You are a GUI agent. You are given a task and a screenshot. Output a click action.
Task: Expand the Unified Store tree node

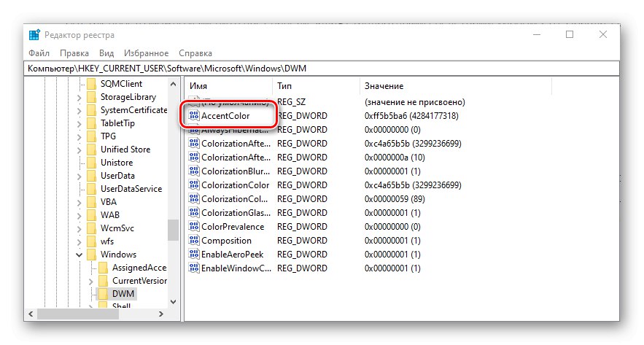79,150
